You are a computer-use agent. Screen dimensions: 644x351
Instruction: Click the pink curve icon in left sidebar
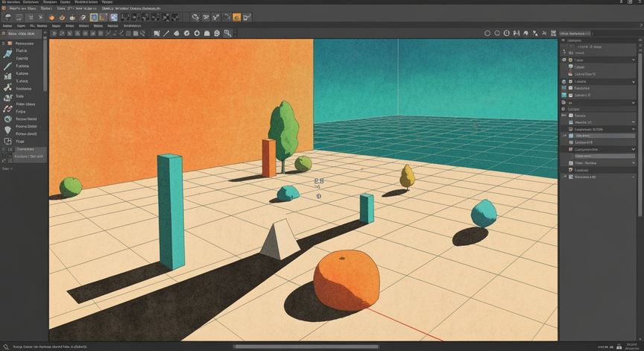[x=7, y=109]
